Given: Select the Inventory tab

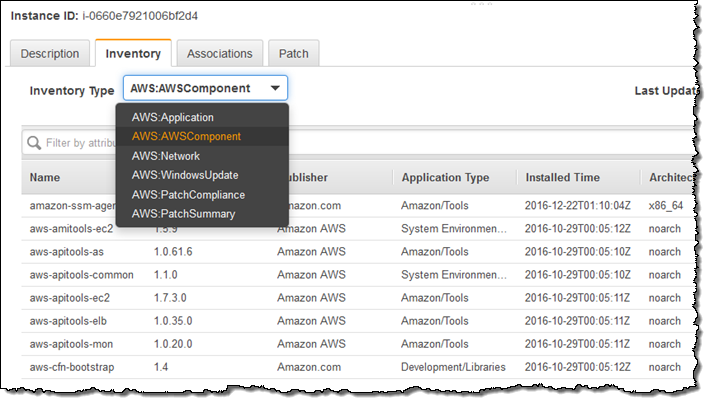Looking at the screenshot, I should 133,53.
